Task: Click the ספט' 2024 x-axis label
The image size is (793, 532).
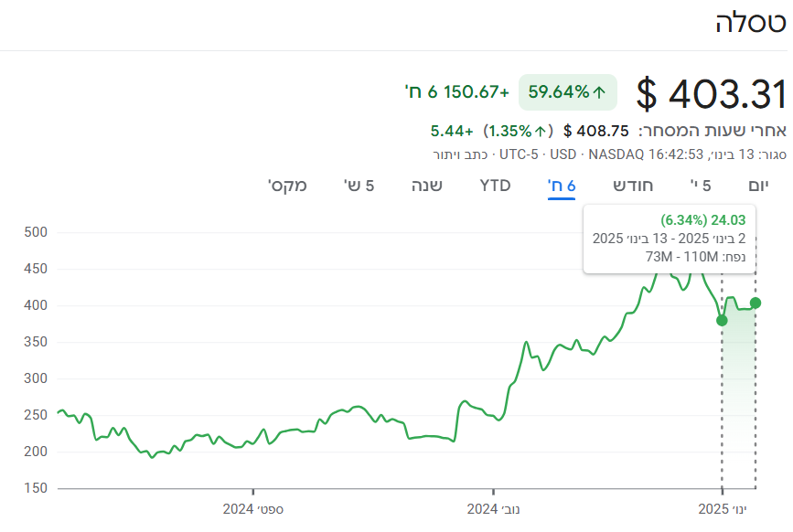Action: click(x=252, y=508)
